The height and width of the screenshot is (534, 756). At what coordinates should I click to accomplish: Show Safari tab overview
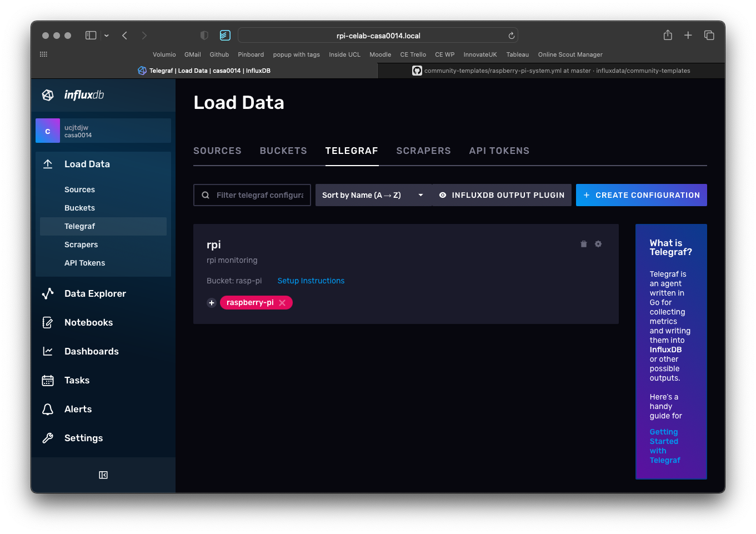709,35
